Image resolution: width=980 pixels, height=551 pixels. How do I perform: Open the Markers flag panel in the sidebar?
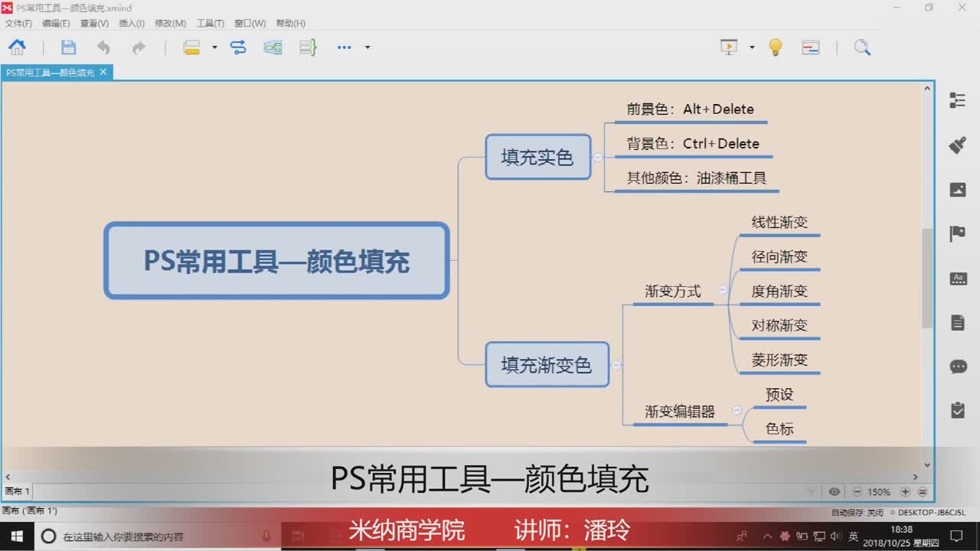pyautogui.click(x=958, y=233)
